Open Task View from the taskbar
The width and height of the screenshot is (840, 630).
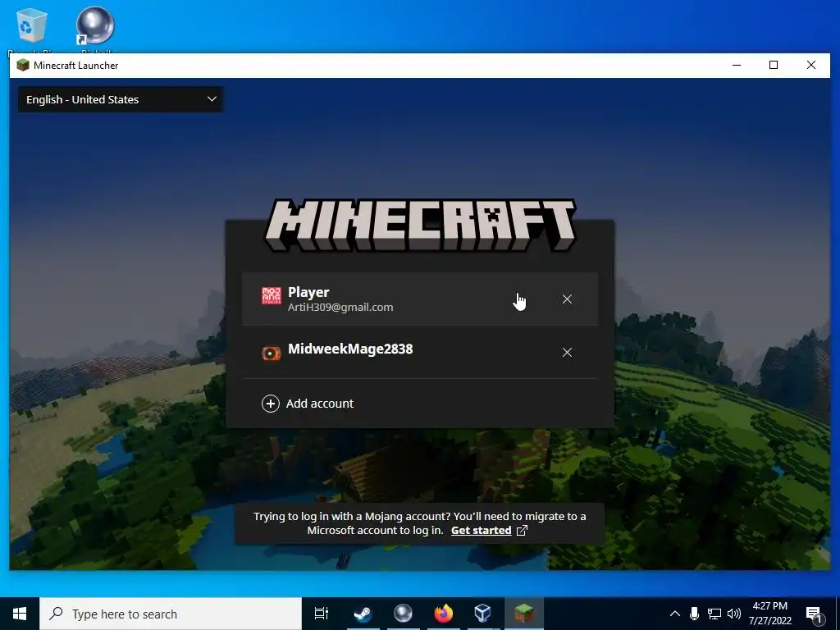pos(322,614)
